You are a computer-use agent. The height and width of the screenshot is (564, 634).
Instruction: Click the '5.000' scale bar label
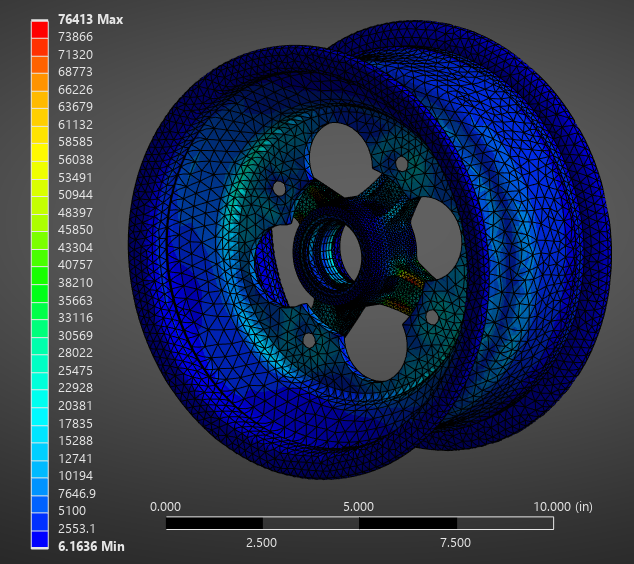(359, 507)
